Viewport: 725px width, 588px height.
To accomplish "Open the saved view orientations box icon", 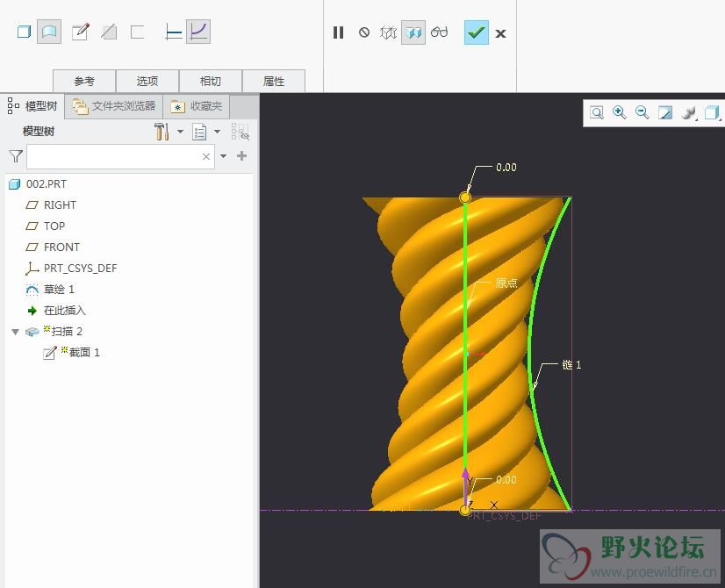I will (712, 112).
